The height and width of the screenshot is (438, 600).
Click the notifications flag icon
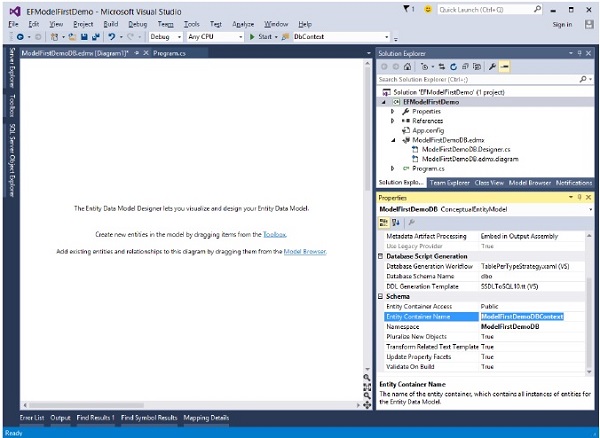point(406,9)
